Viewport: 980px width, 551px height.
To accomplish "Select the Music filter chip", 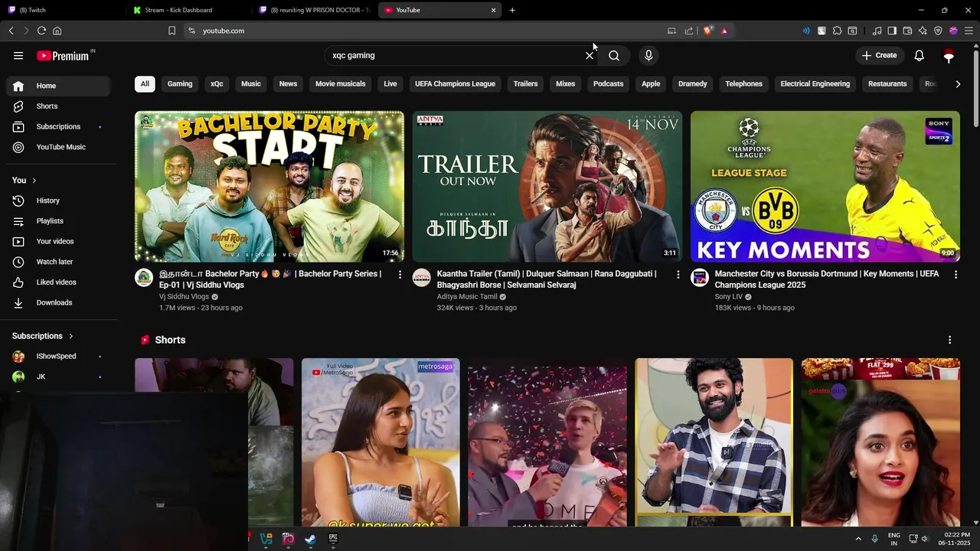I will [x=251, y=83].
